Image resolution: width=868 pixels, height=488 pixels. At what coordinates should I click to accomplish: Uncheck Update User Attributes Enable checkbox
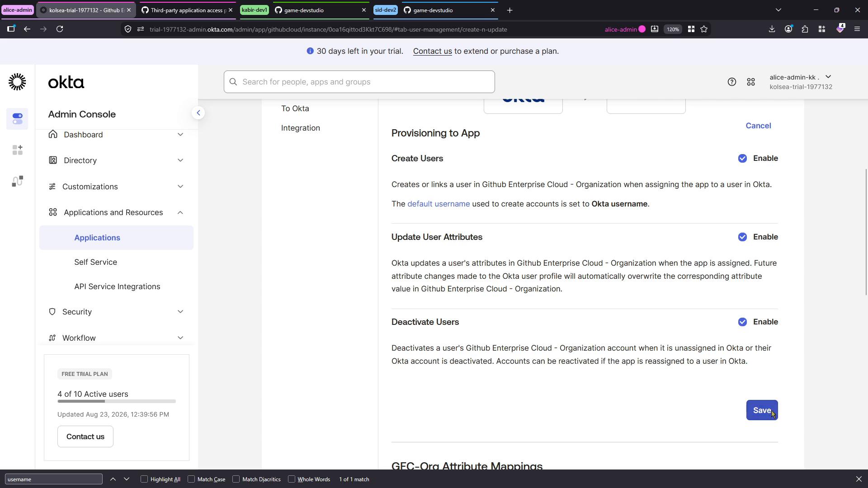742,237
